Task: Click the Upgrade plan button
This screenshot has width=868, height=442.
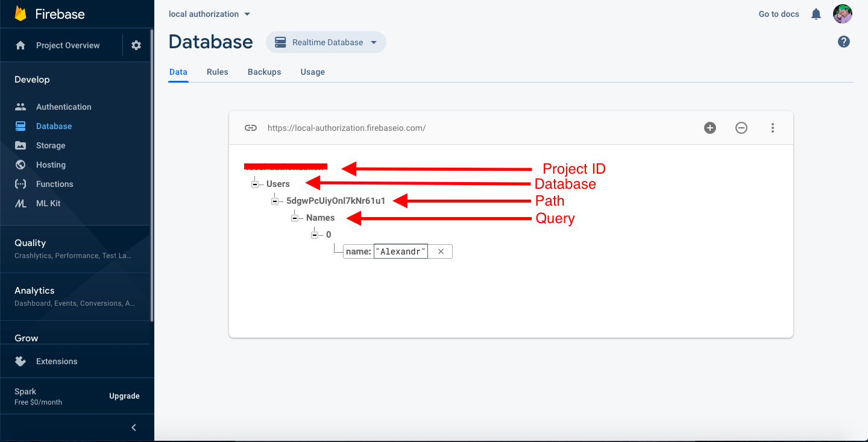Action: click(x=124, y=396)
